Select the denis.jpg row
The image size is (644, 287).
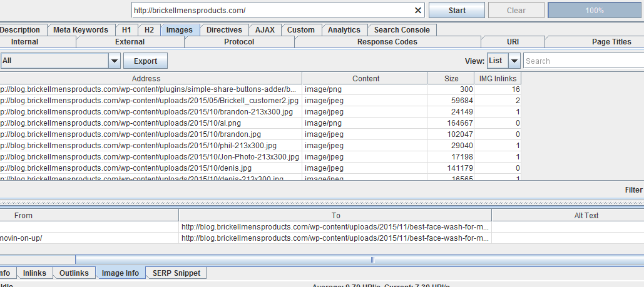[260, 168]
